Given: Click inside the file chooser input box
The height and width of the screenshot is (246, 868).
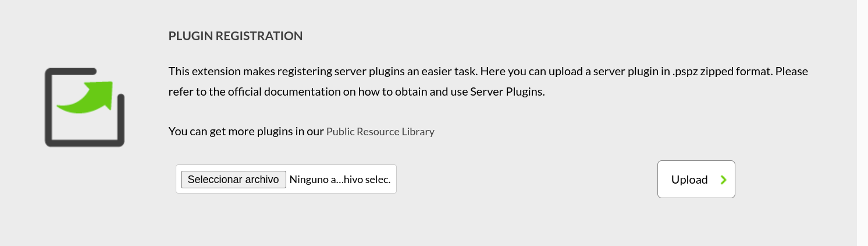Looking at the screenshot, I should tap(286, 180).
